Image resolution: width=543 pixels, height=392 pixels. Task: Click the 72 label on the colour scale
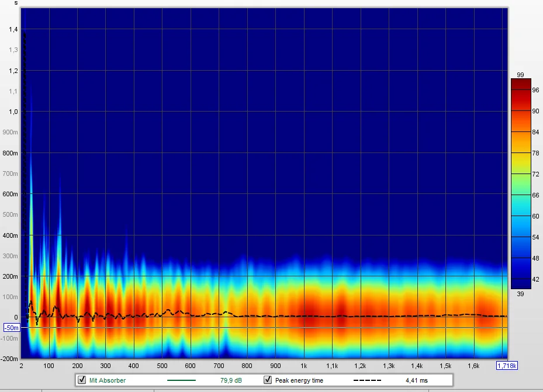pyautogui.click(x=536, y=174)
